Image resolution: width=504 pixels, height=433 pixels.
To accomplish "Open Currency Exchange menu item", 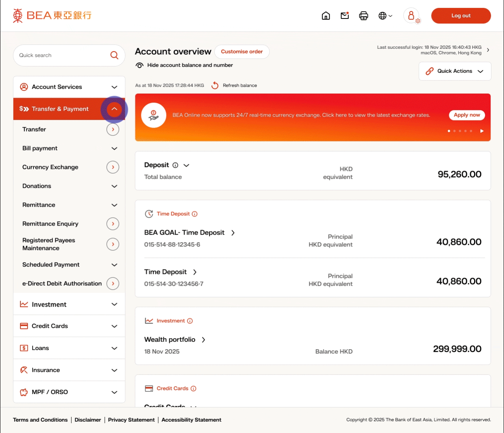I will point(50,167).
